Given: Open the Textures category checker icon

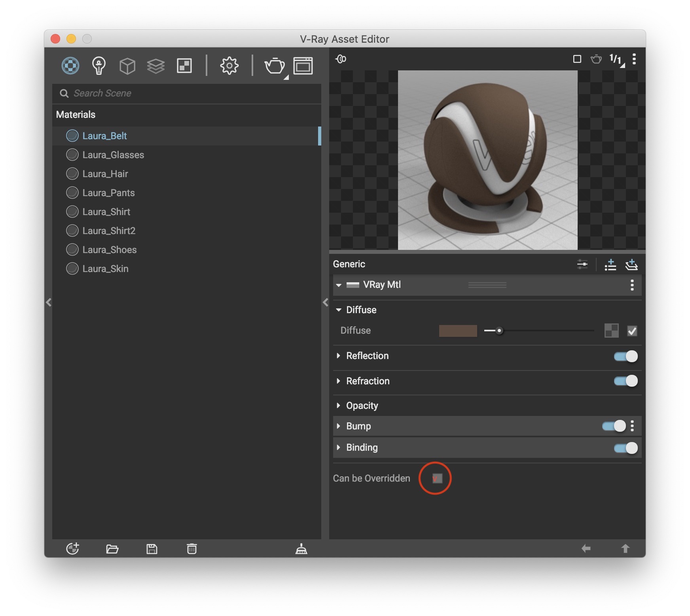Looking at the screenshot, I should click(184, 66).
